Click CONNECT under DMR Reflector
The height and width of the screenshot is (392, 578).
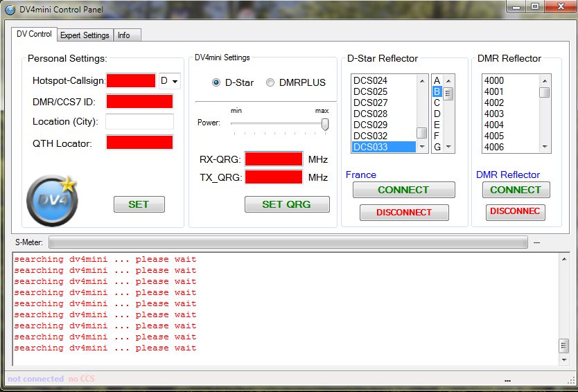(x=516, y=190)
